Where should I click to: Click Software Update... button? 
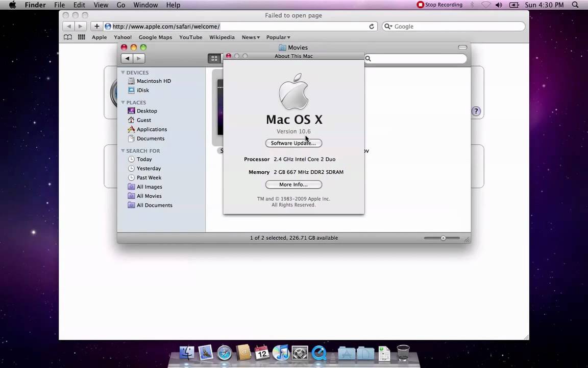pyautogui.click(x=293, y=143)
